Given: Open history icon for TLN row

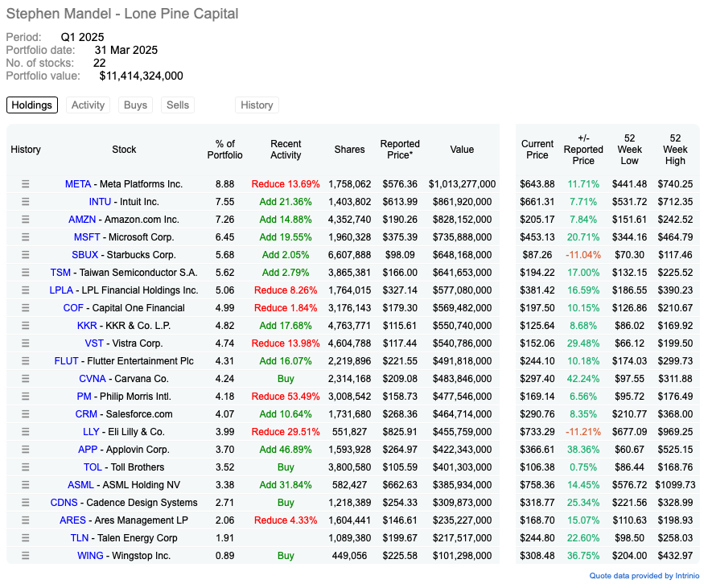Looking at the screenshot, I should pyautogui.click(x=25, y=538).
